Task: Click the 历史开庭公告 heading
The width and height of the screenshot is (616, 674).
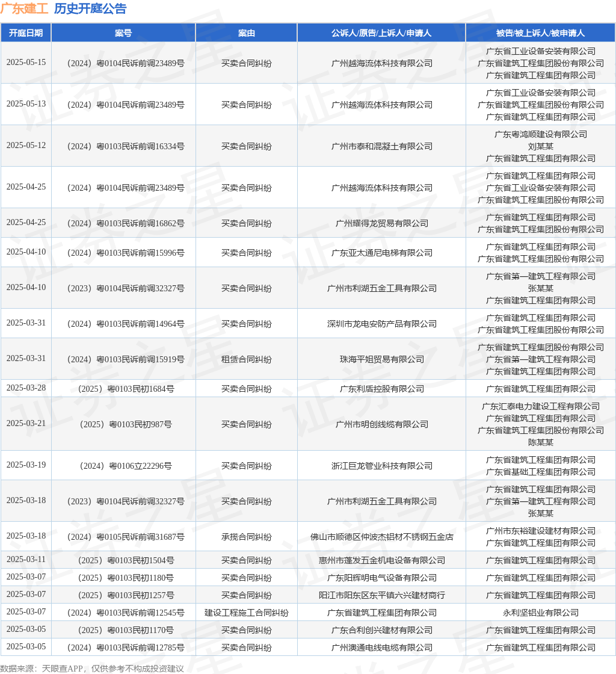Action: coord(90,8)
